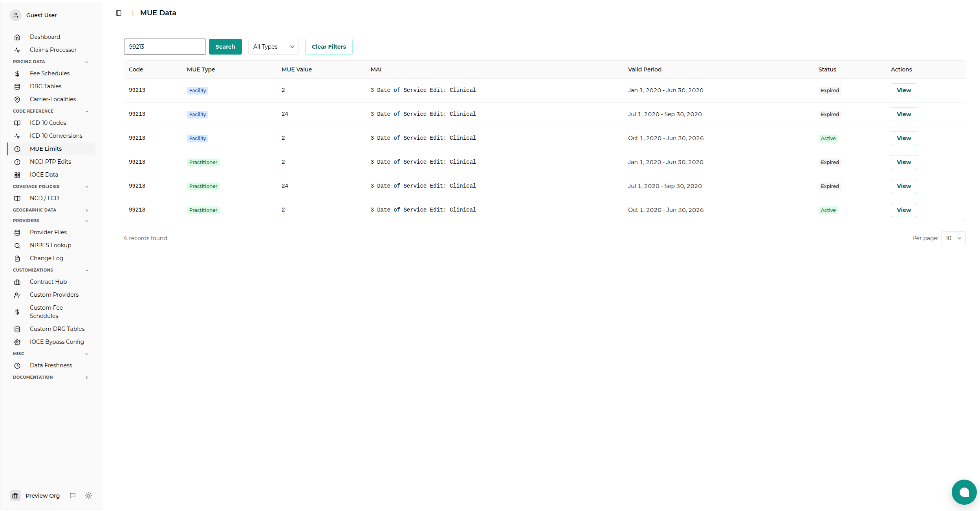This screenshot has height=511, width=980.
Task: Click the Guest User avatar icon
Action: (x=16, y=15)
